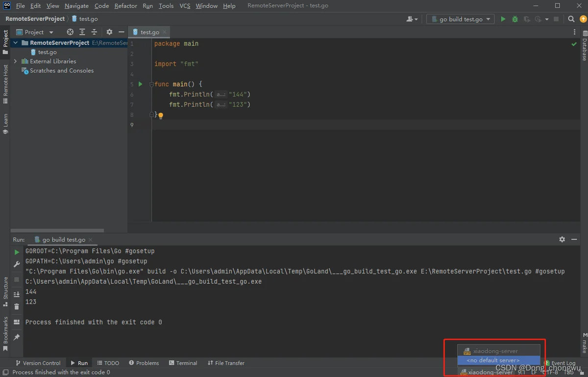Viewport: 588px width, 377px height.
Task: Start debugging with the green bug icon
Action: tap(514, 19)
